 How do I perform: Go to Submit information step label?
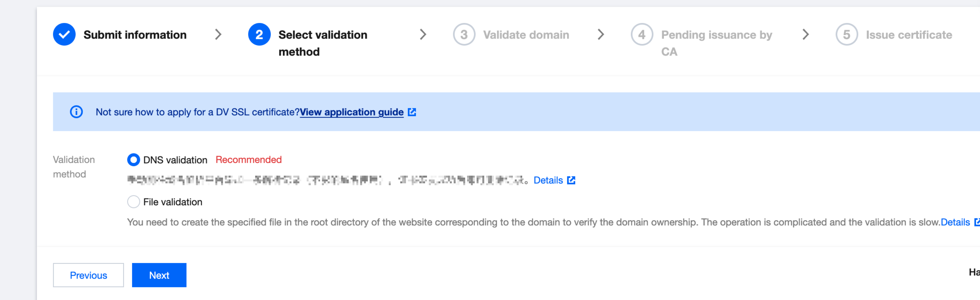coord(135,35)
